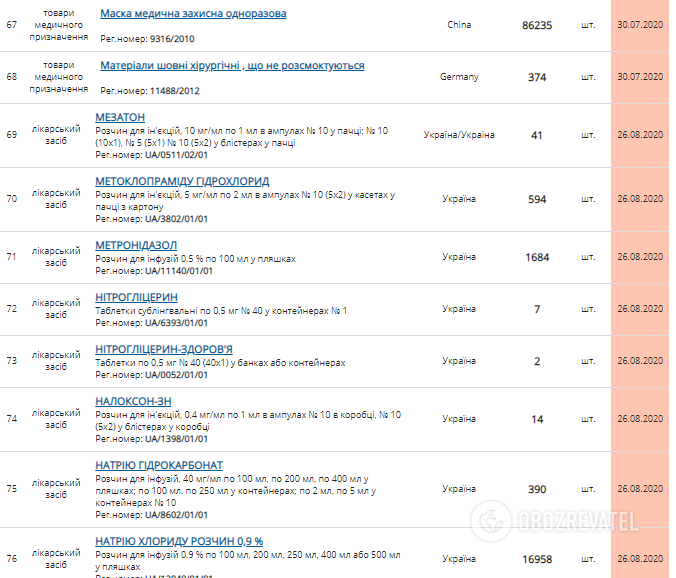Click the НАТРІЮ ГІДРОКАРБОНАТ link
Viewport: 676px width, 578px height.
point(159,465)
